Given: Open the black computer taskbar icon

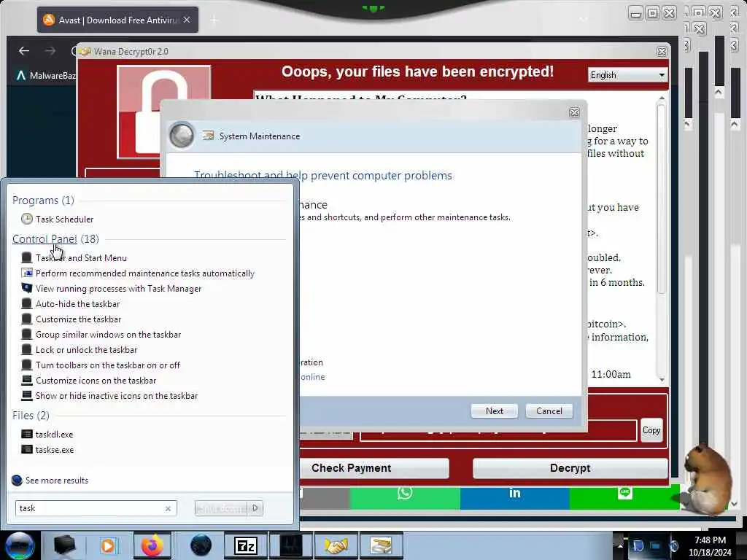Looking at the screenshot, I should [x=64, y=545].
